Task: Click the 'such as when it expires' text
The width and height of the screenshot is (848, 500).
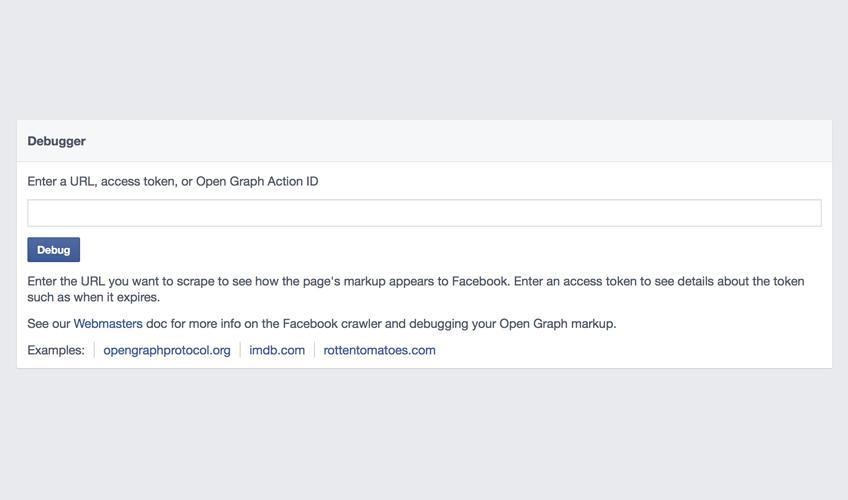Action: (93, 297)
